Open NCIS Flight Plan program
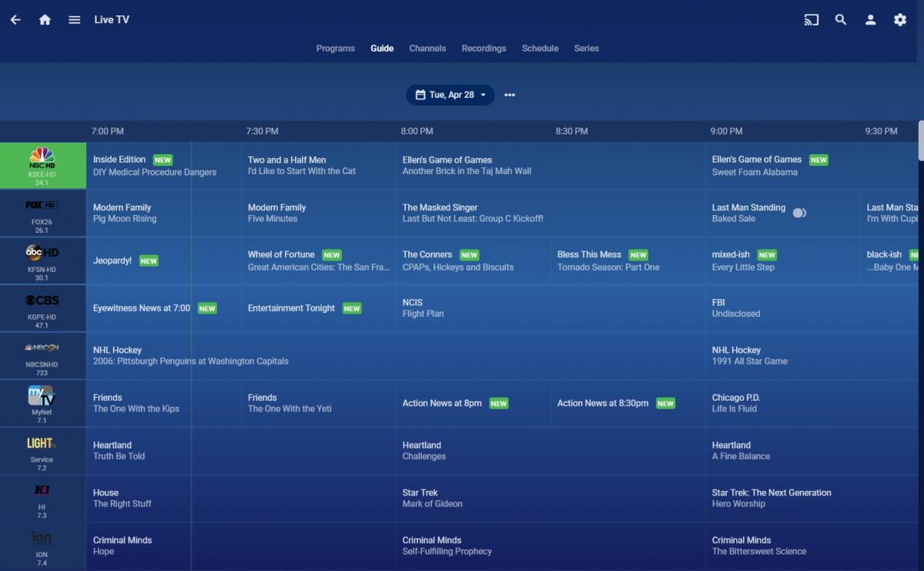 [x=551, y=308]
